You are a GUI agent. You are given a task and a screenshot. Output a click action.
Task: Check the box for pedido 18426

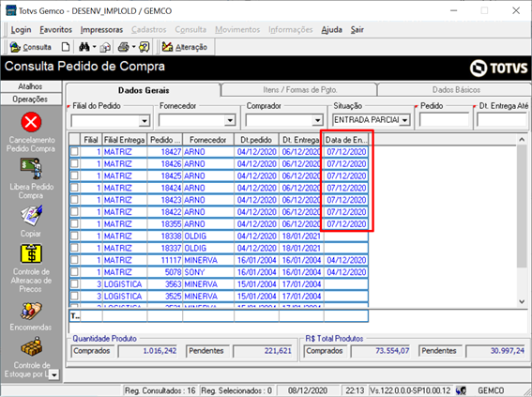coord(74,163)
